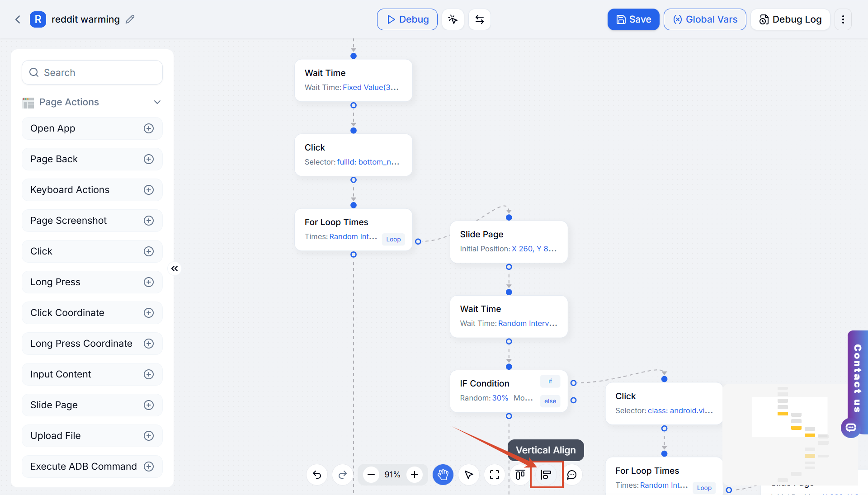Select the hand pan tool
This screenshot has height=495, width=868.
pyautogui.click(x=443, y=475)
